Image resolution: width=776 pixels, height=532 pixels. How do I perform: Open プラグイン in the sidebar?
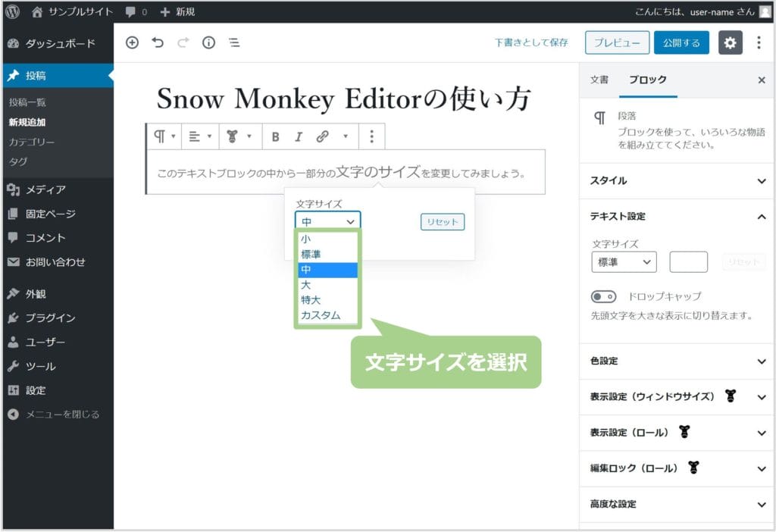coord(58,318)
